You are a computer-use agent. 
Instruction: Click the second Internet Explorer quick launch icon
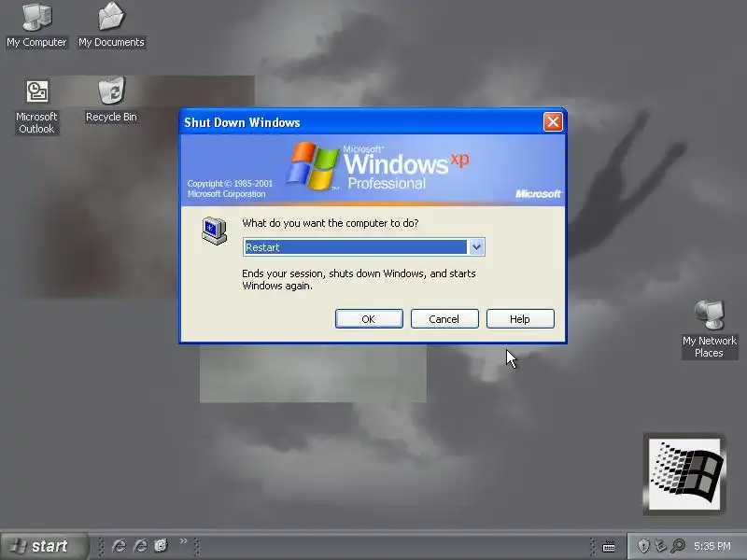click(141, 546)
